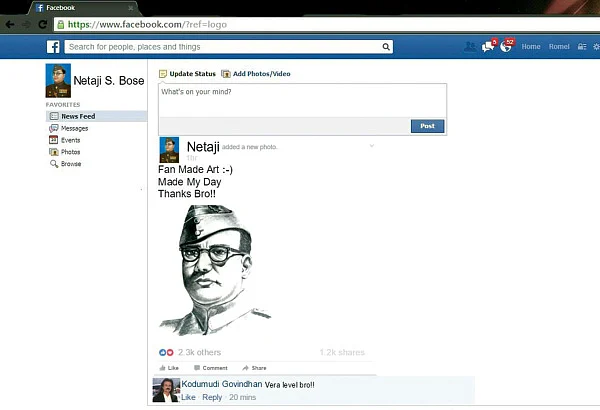Click the privacy shortcuts lock icon

pos(582,47)
